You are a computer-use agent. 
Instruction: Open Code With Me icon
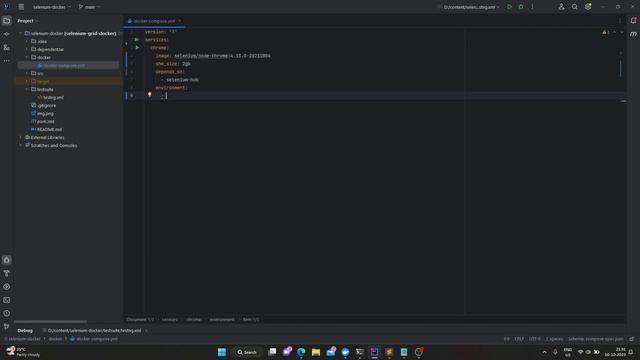tap(561, 7)
